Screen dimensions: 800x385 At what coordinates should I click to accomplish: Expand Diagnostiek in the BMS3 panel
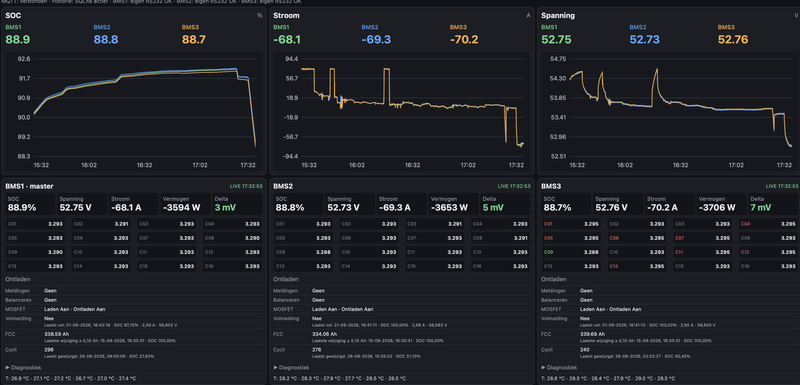click(x=559, y=367)
